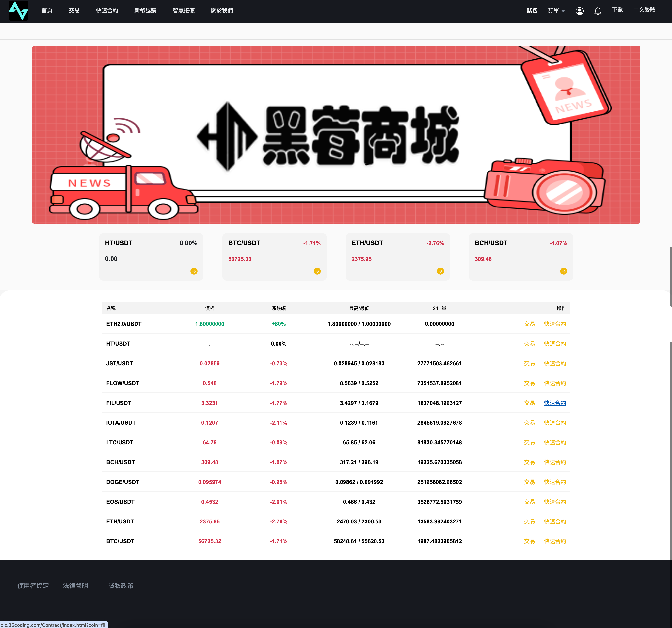Viewport: 672px width, 628px height.
Task: Select 首頁 in the navigation menu
Action: (47, 10)
